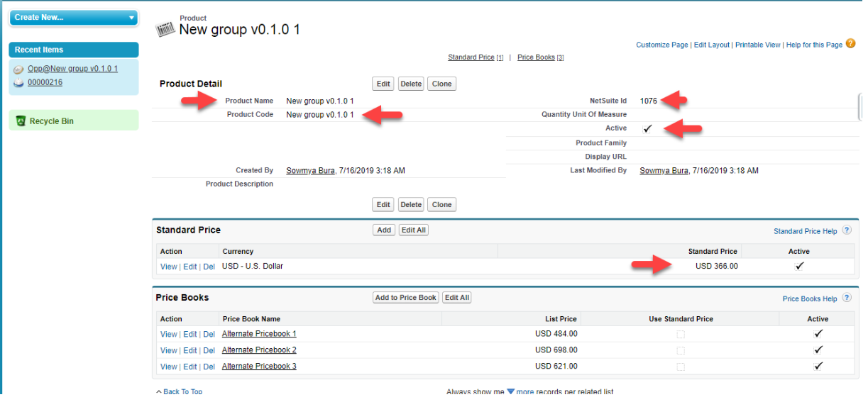
Task: Open the Standard Price Help question icon
Action: tap(846, 230)
